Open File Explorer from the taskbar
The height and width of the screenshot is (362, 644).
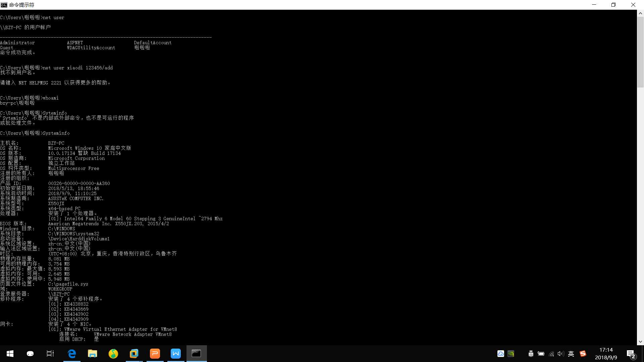point(93,354)
